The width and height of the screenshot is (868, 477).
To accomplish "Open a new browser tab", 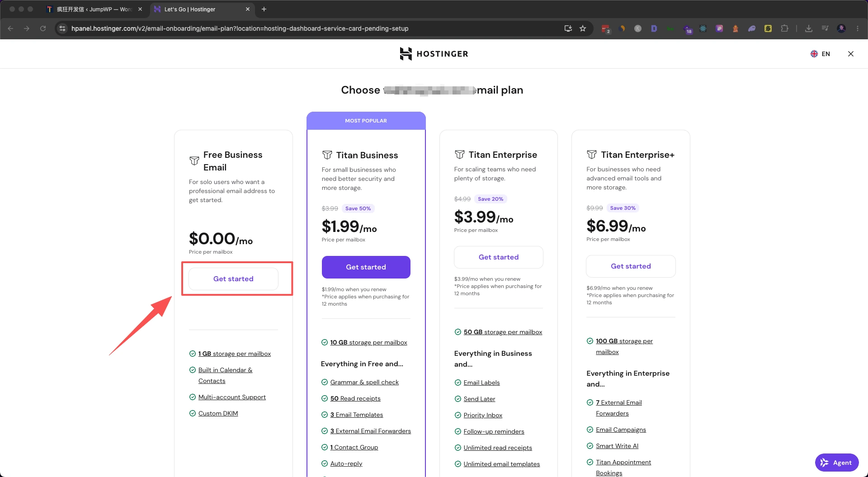I will 264,9.
